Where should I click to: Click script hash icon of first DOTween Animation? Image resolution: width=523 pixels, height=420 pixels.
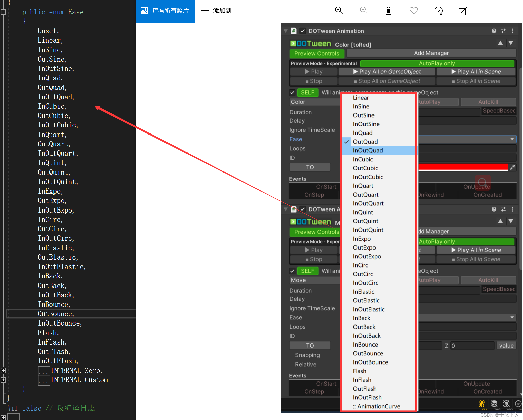[x=294, y=31]
